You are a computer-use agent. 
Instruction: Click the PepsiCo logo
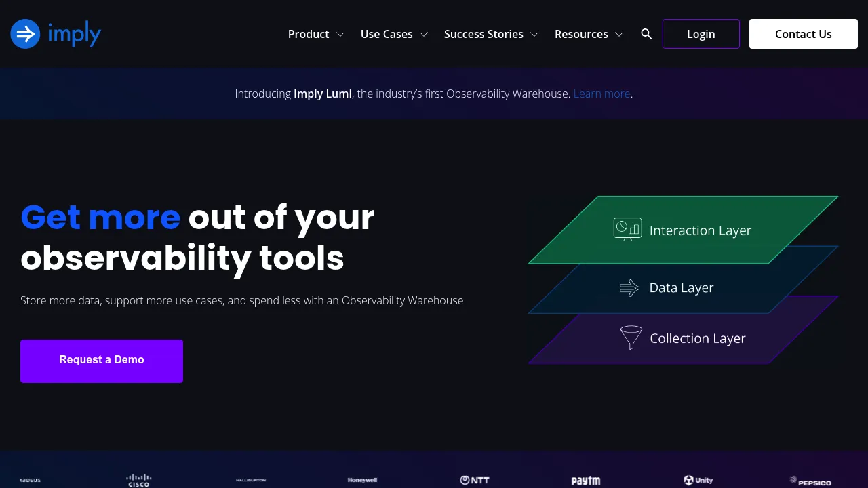coord(810,481)
